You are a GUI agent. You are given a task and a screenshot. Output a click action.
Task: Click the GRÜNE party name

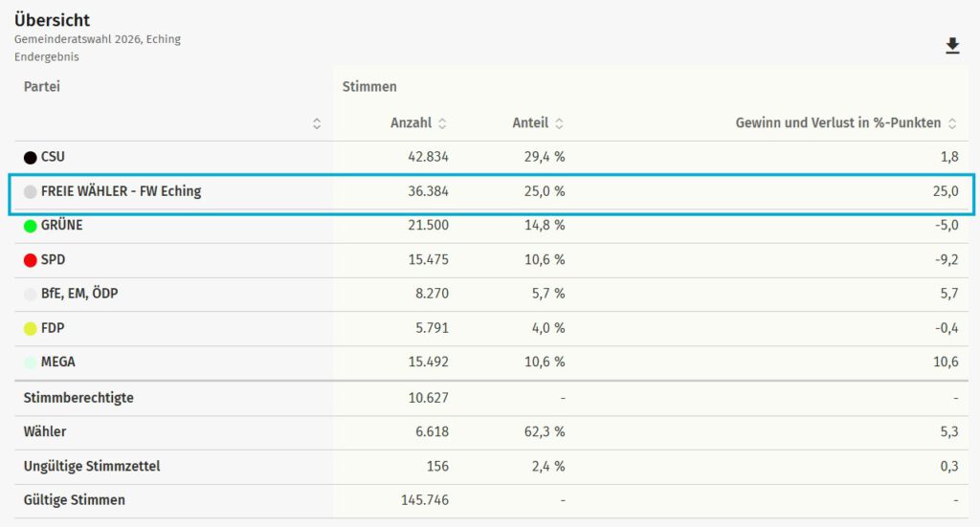coord(61,226)
